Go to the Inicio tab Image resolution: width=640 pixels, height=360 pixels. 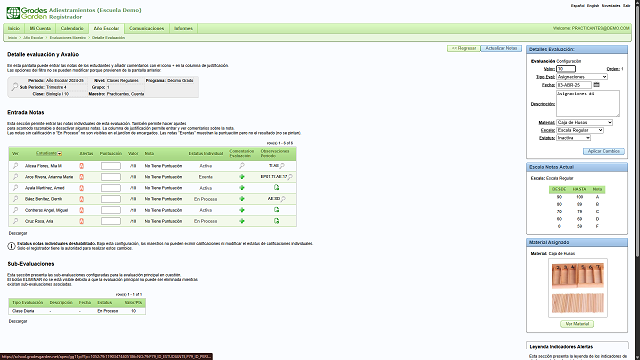[14, 28]
